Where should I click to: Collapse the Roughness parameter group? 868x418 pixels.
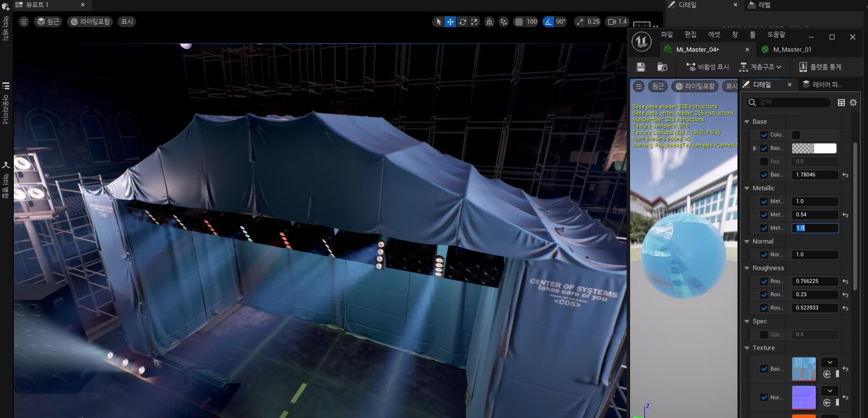coord(747,268)
